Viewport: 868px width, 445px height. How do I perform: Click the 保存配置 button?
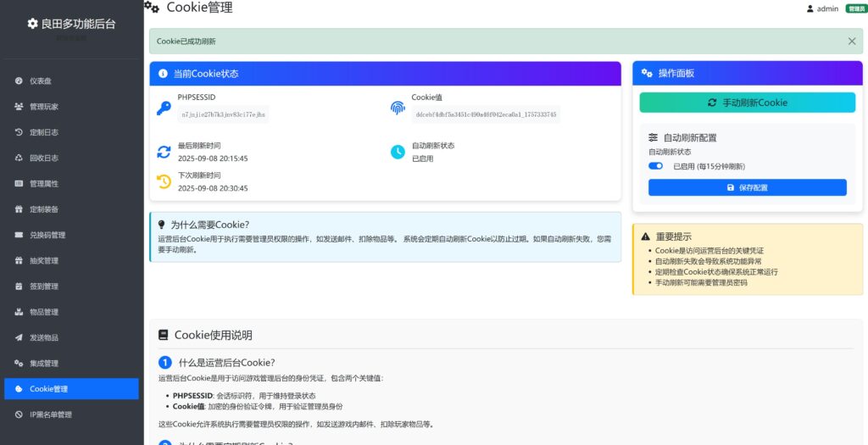coord(747,187)
